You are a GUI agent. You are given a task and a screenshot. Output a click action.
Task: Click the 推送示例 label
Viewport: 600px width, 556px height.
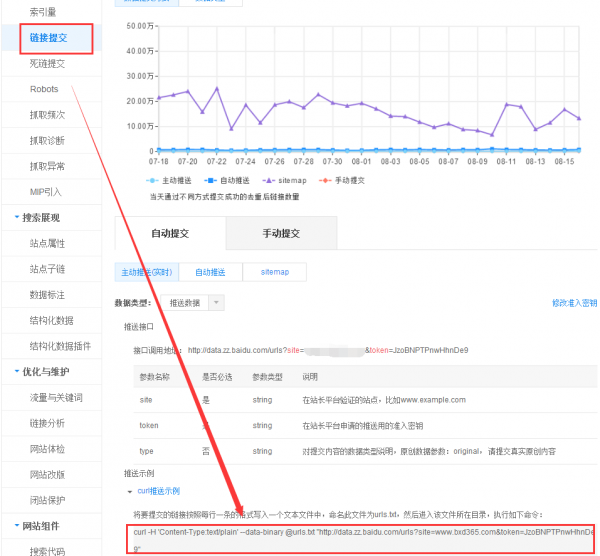click(139, 473)
